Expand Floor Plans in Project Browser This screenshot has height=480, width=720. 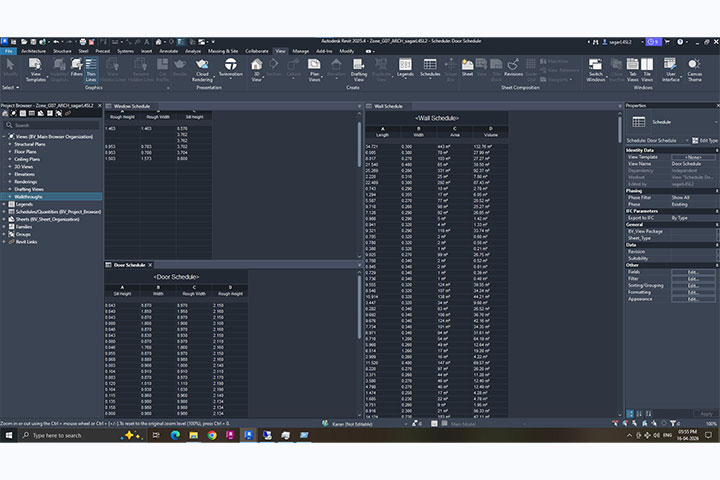10,152
